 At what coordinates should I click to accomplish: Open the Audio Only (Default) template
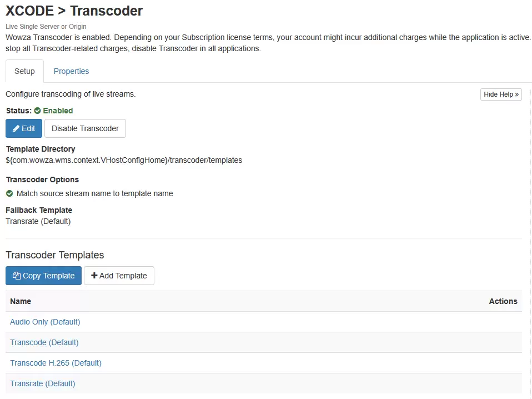pyautogui.click(x=45, y=322)
